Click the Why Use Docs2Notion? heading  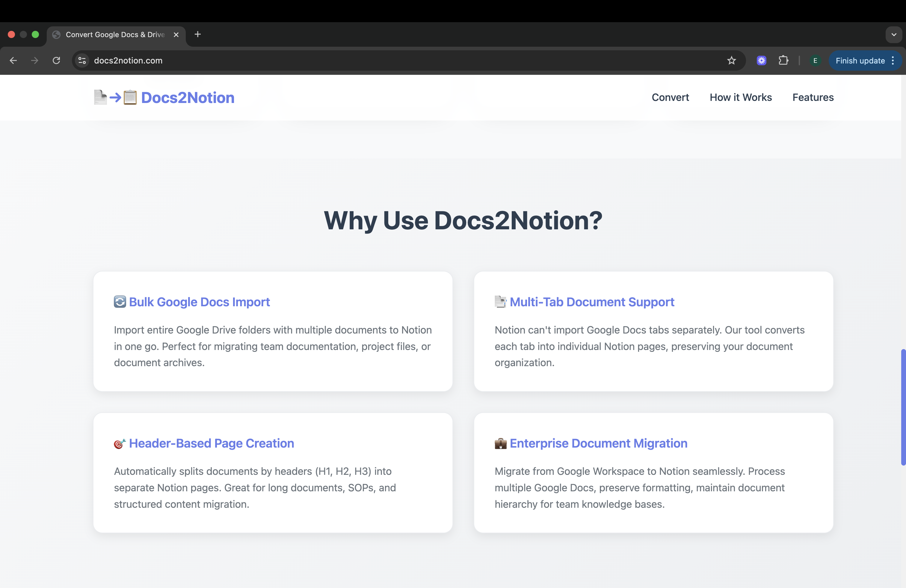463,221
